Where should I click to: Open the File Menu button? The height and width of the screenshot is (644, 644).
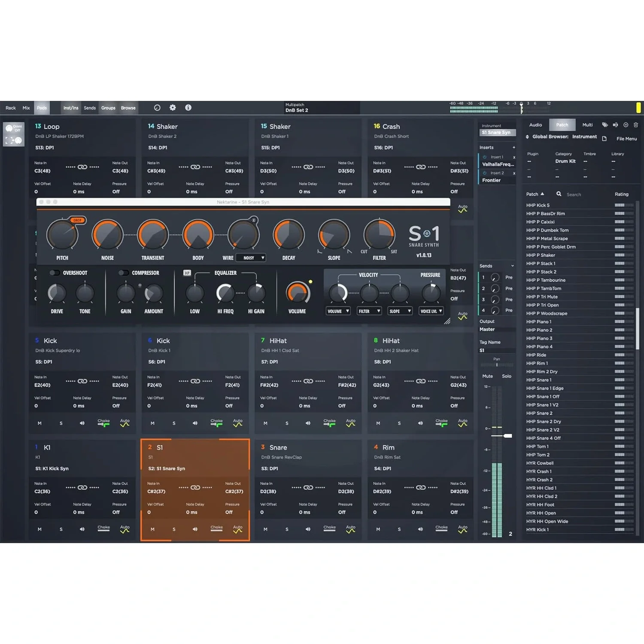[x=626, y=139]
